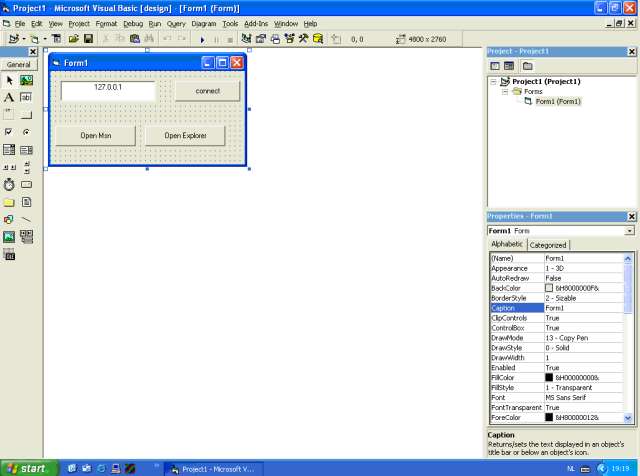Select the Timer control tool
640x476 pixels.
(9, 185)
